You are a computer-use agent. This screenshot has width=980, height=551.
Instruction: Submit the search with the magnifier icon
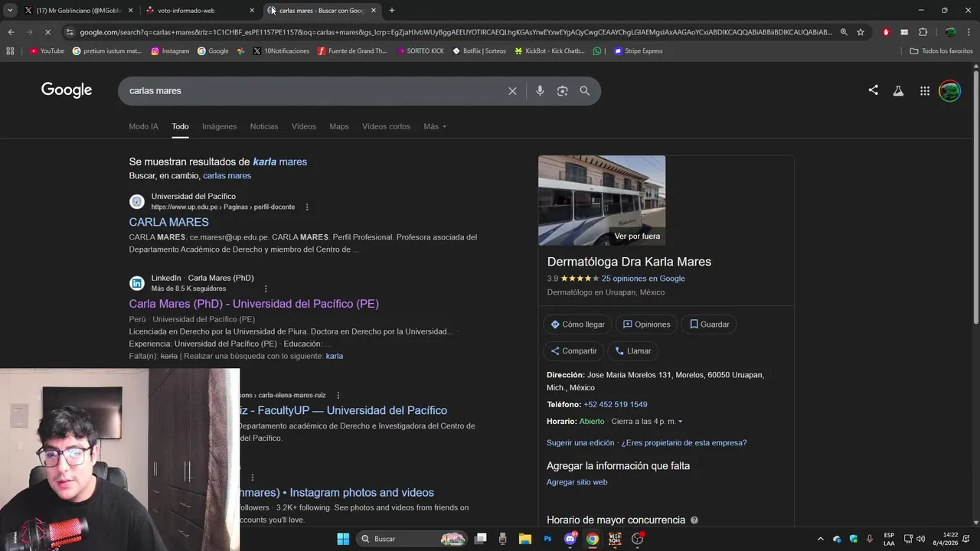585,91
